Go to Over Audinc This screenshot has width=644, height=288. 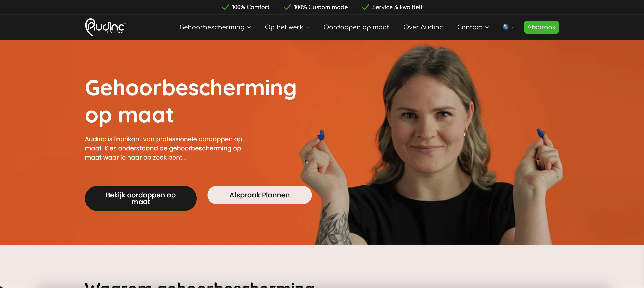click(x=423, y=27)
